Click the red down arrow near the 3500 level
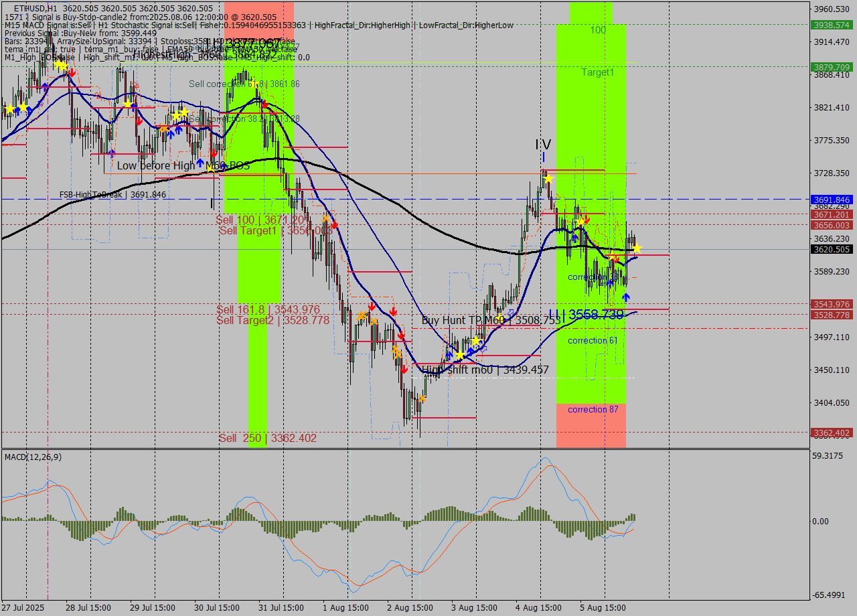The height and width of the screenshot is (616, 857). pos(402,335)
